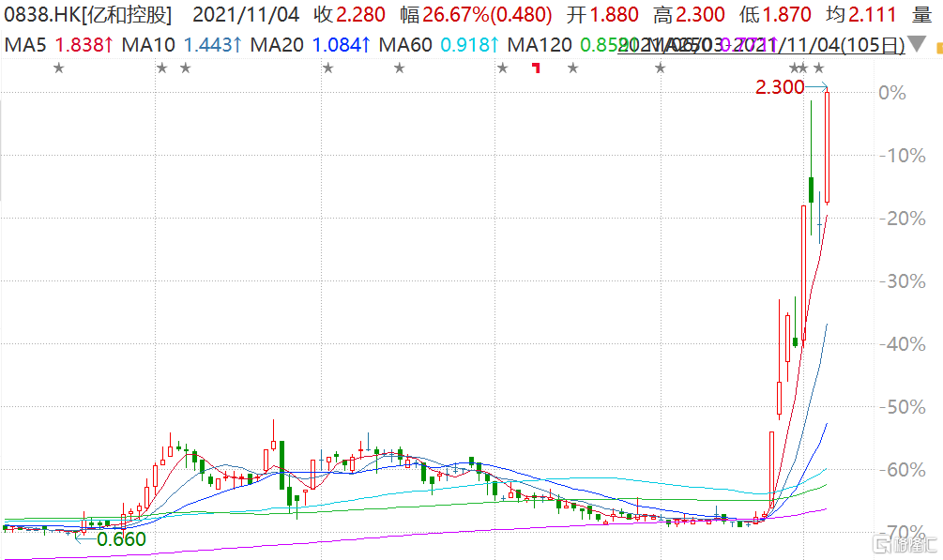
Task: Select the MA20 1.084 indicator
Action: (311, 44)
